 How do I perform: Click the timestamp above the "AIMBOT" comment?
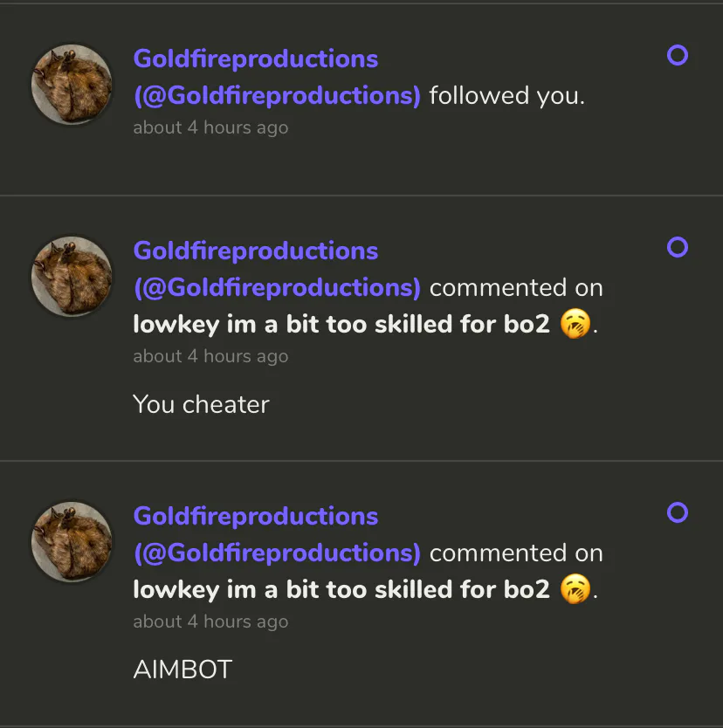210,622
